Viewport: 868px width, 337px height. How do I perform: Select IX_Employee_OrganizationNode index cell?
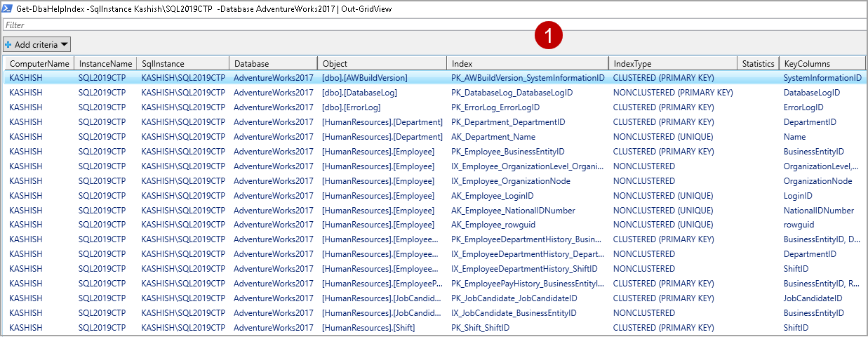tap(511, 181)
